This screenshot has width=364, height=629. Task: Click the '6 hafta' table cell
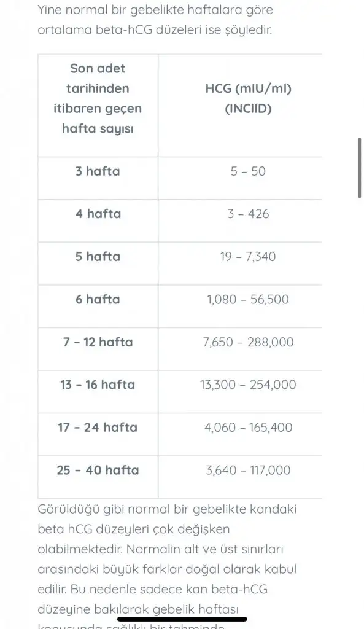98,299
